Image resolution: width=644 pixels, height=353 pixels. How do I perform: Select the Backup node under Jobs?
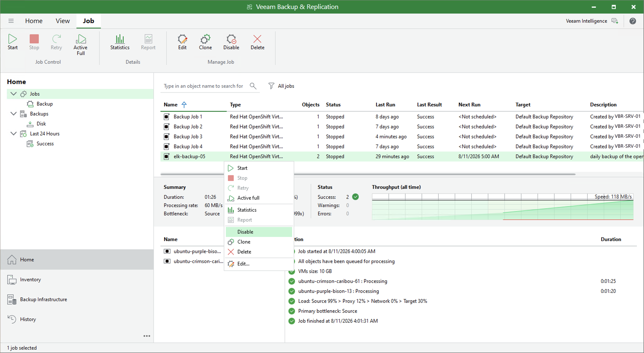pyautogui.click(x=45, y=104)
